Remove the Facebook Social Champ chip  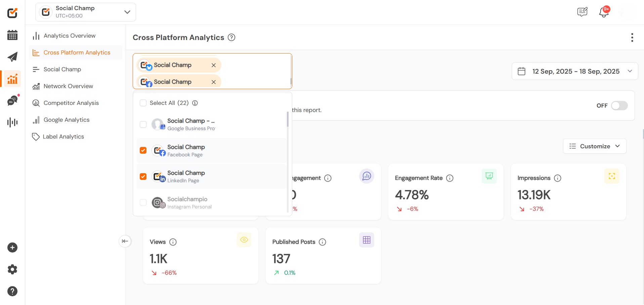coord(214,82)
